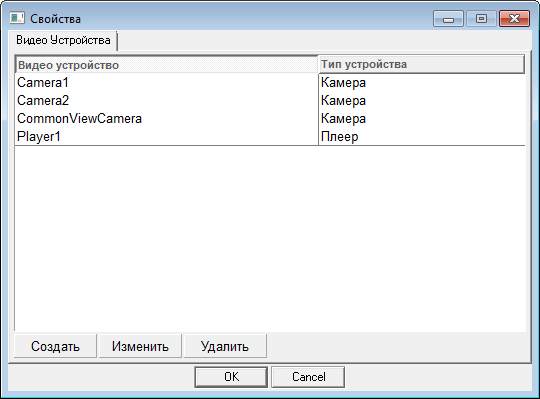
Task: Click Камера type cell for Camera1
Action: (422, 83)
